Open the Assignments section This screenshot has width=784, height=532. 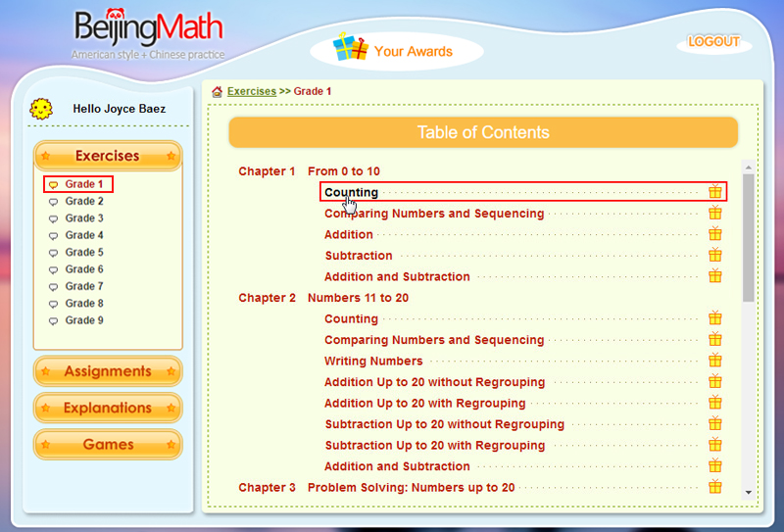pyautogui.click(x=108, y=371)
